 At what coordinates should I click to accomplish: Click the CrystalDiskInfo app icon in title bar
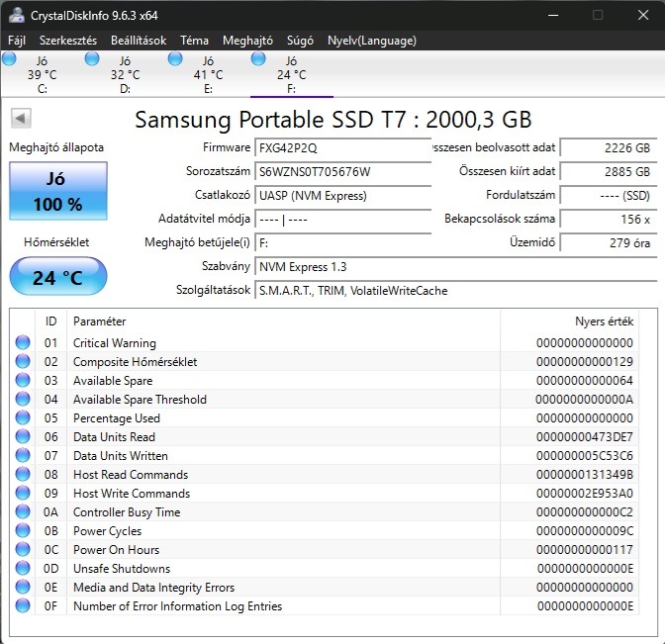(17, 15)
